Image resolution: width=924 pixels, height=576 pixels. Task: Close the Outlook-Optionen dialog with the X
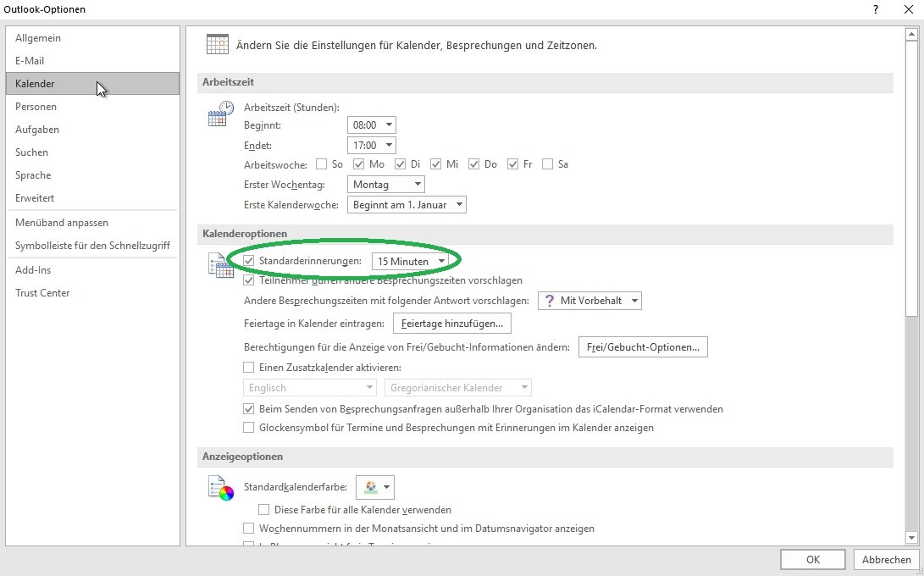908,8
